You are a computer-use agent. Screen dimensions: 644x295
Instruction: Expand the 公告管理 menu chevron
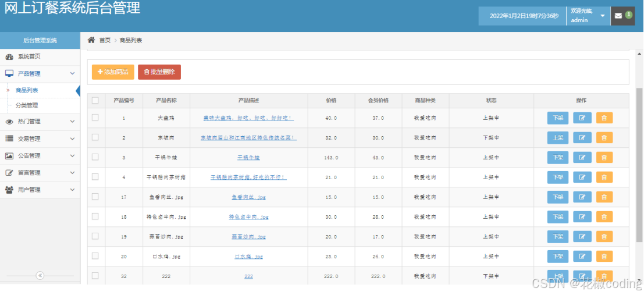coord(72,156)
